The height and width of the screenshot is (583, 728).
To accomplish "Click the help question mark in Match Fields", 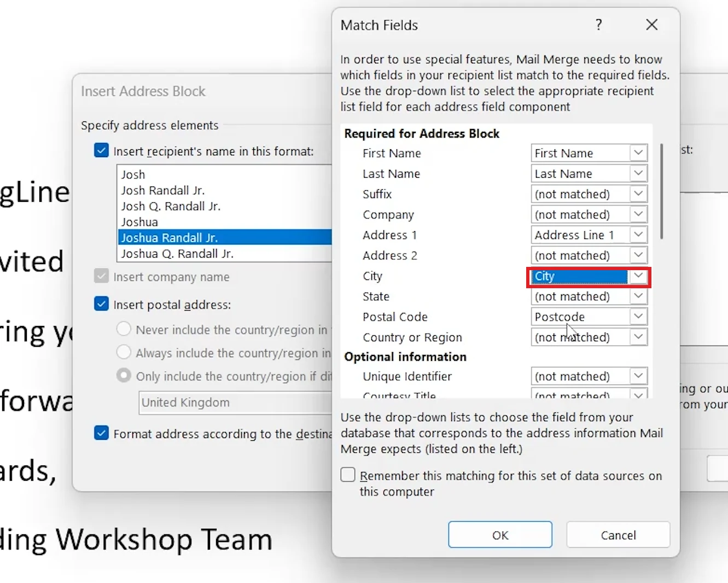I will click(599, 25).
